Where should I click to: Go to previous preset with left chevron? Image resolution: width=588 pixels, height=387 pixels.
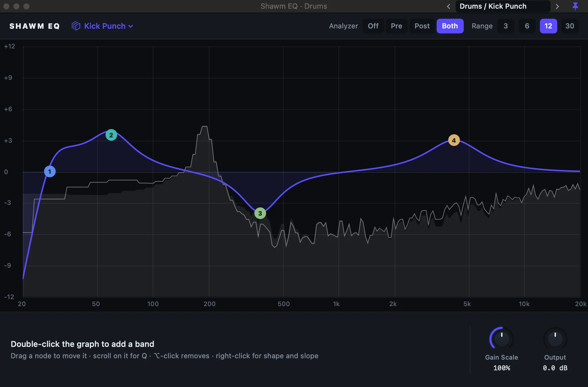point(449,6)
